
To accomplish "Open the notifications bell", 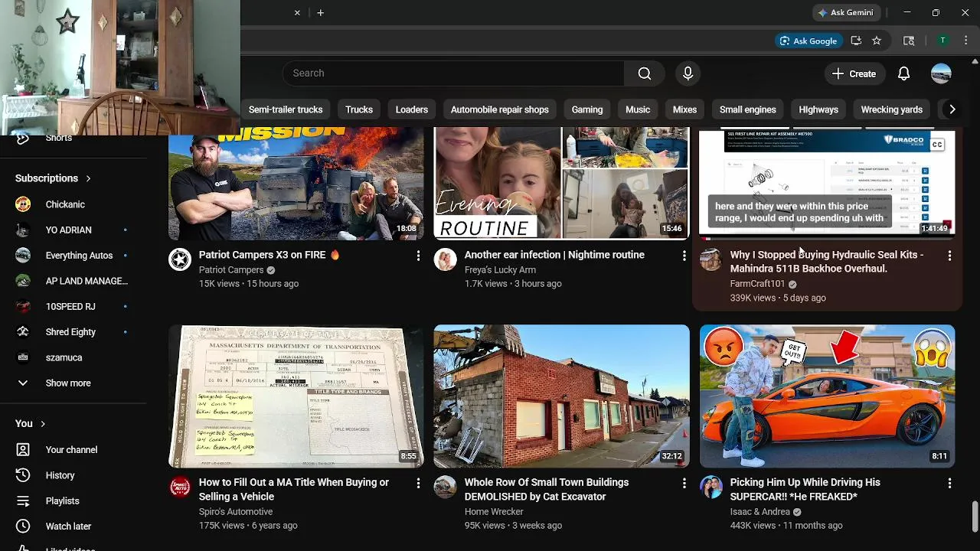I will coord(903,73).
